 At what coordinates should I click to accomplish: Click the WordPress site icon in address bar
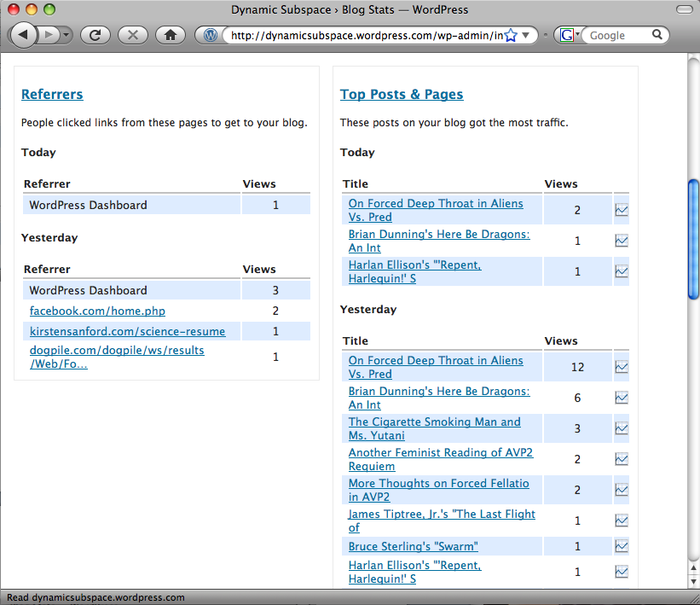tap(211, 35)
